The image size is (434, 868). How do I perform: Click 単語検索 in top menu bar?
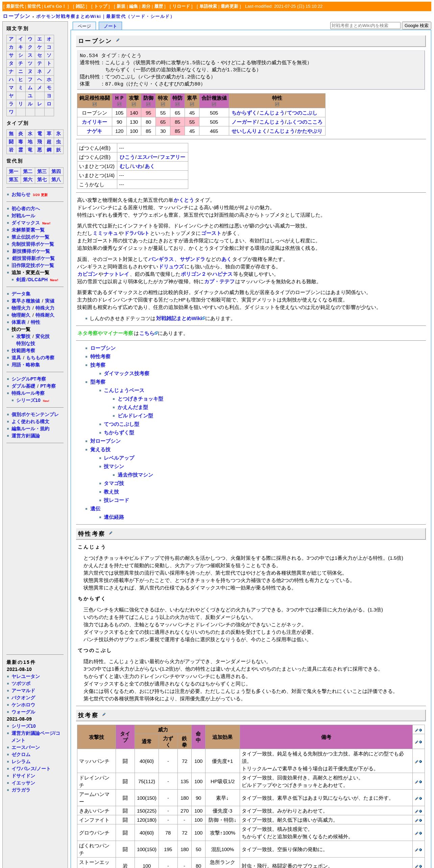[x=208, y=6]
